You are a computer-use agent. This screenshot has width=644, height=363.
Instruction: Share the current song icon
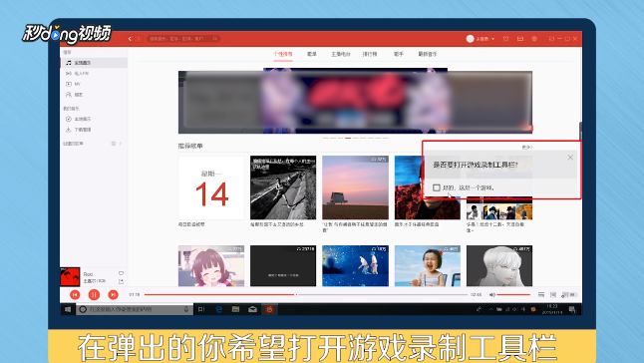point(122,281)
